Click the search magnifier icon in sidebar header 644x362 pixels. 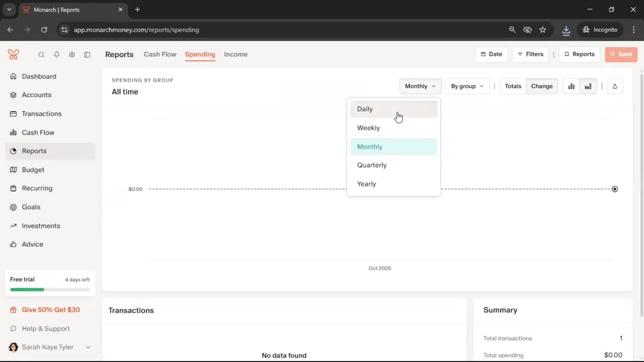pos(41,55)
